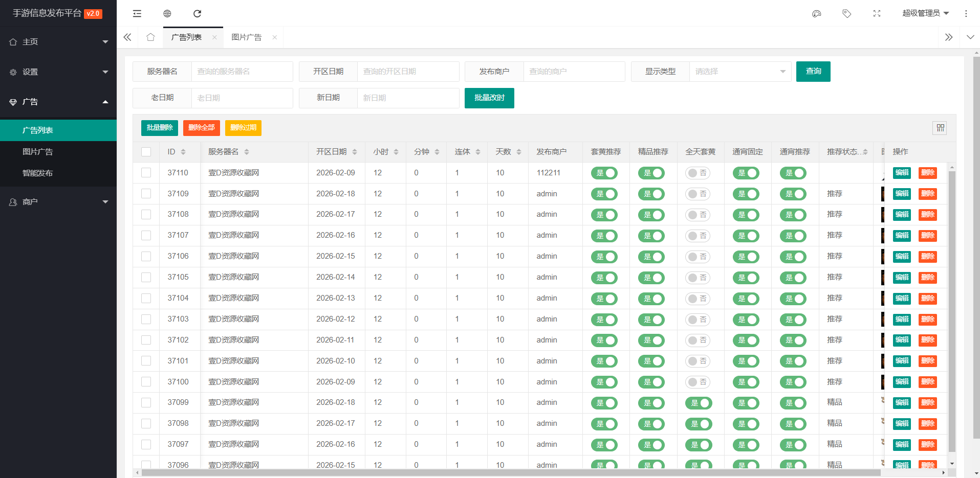
Task: Open the tab operations dropdown chevron
Action: (x=970, y=37)
